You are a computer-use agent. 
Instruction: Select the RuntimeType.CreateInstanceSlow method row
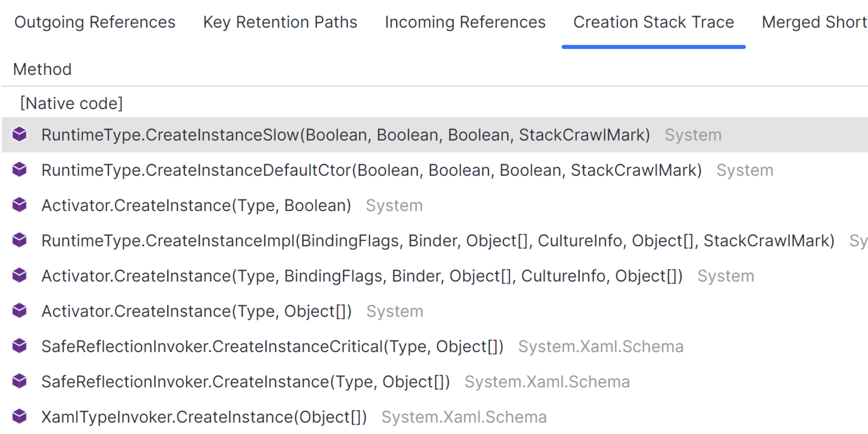coord(345,135)
